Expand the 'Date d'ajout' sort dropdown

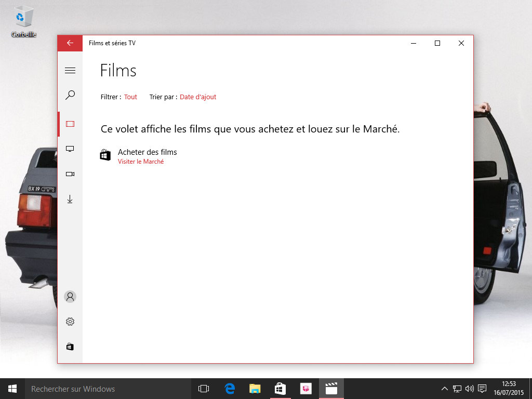[x=198, y=97]
